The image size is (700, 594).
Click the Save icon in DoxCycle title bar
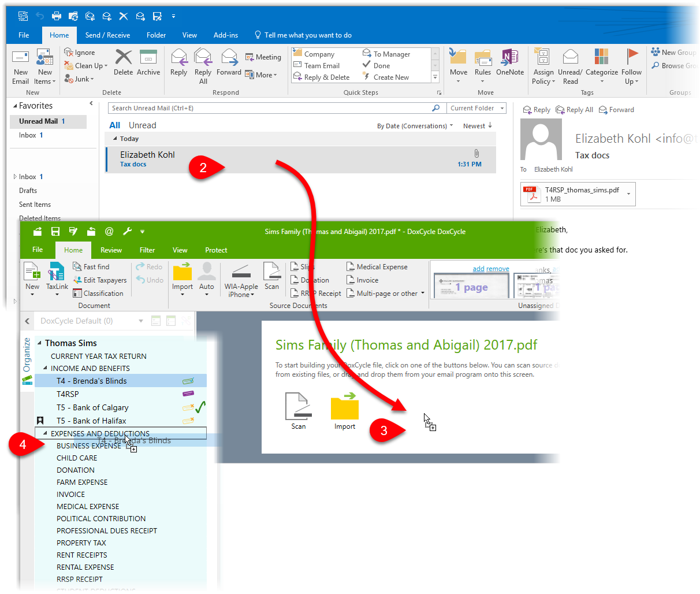(x=55, y=232)
